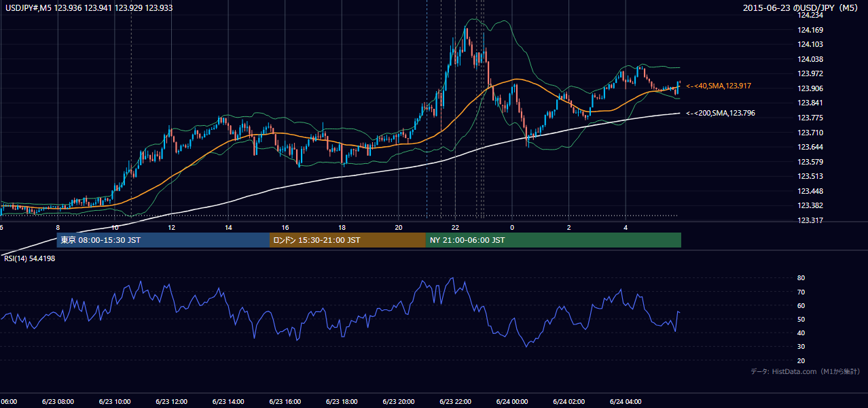Click RSI axis level 30
The image size is (868, 408).
point(801,347)
